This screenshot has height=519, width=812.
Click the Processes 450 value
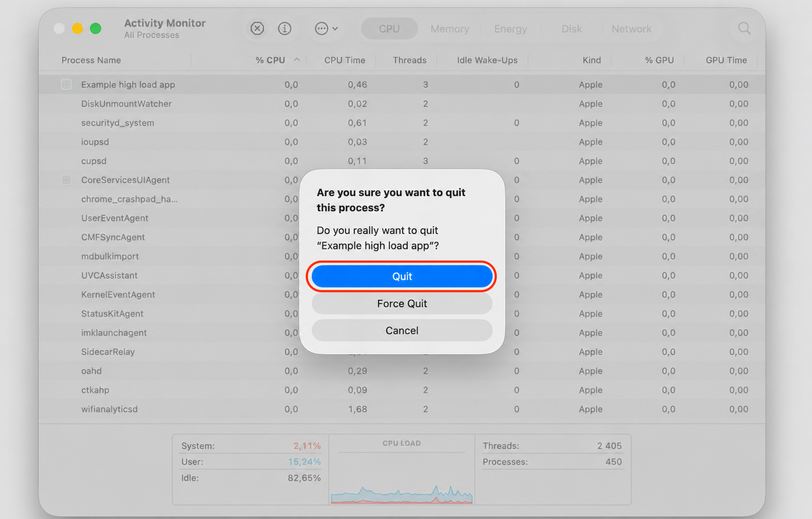tap(614, 462)
